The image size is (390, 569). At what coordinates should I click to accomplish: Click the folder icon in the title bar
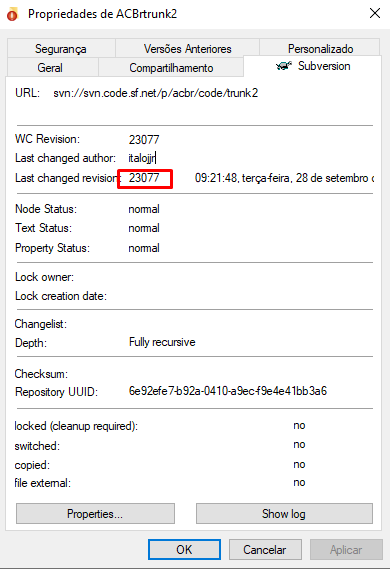click(12, 15)
